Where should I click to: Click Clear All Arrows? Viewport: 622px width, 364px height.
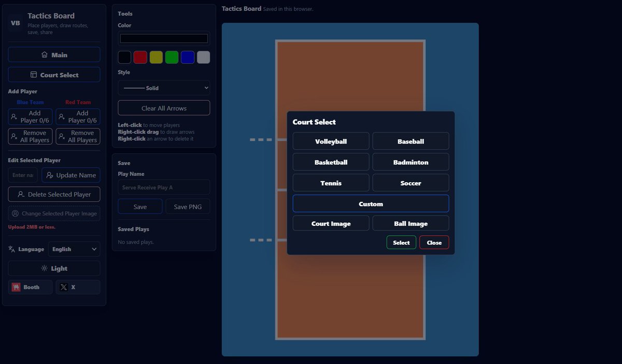point(164,108)
